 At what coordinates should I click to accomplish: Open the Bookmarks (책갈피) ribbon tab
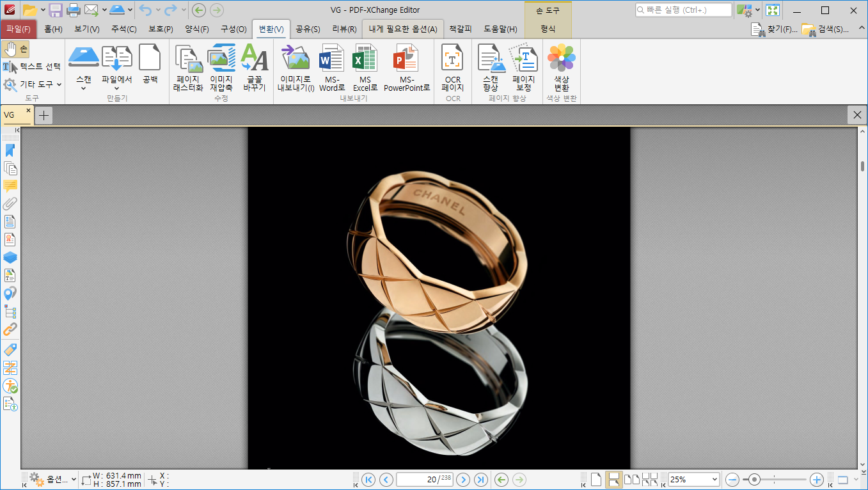(460, 29)
